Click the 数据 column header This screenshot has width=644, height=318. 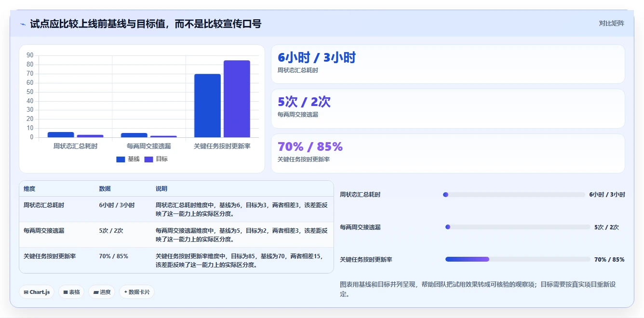tap(105, 189)
